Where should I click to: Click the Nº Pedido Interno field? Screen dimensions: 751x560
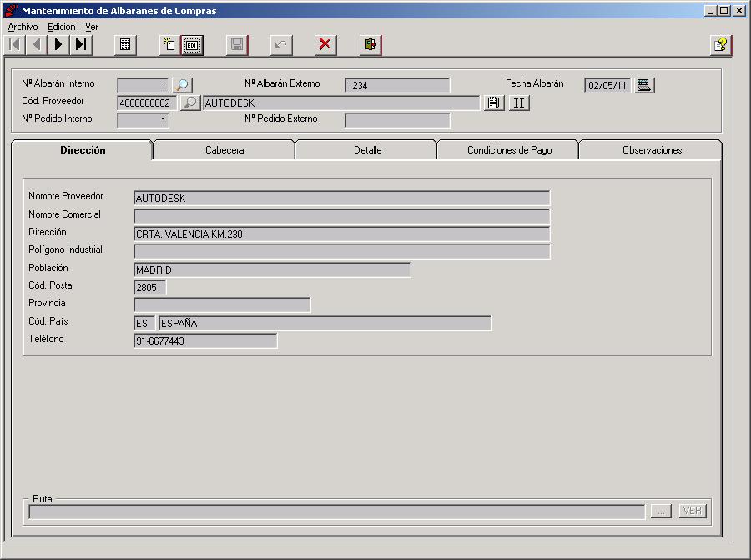143,120
